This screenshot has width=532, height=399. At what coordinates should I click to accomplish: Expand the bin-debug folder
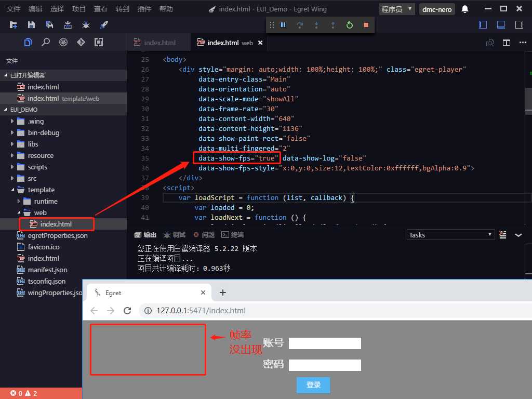[x=12, y=132]
